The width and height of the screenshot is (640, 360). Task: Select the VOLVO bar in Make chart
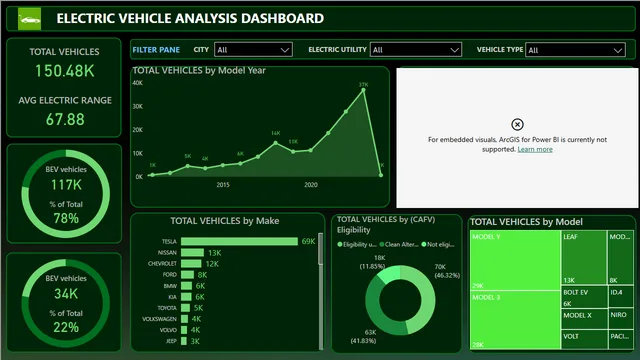184,330
